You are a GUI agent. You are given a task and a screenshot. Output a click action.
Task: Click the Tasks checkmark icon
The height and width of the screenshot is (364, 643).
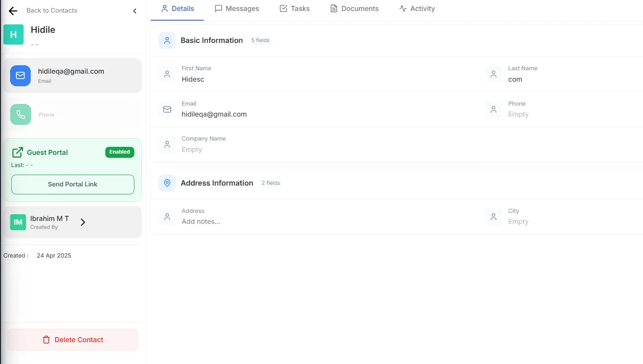point(282,8)
